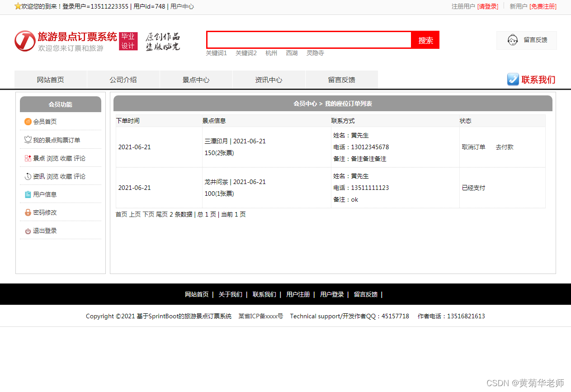
Task: Switch to the 景点中心 section
Action: (196, 80)
